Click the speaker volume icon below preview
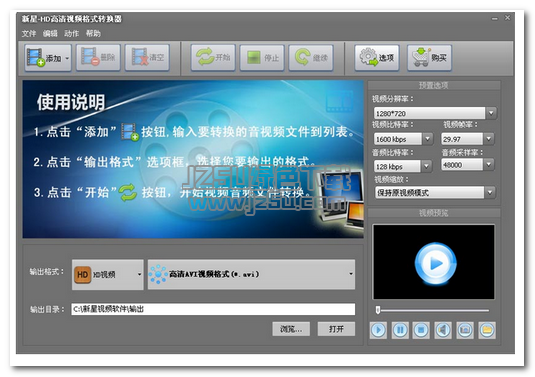The height and width of the screenshot is (377, 535). coord(443,330)
